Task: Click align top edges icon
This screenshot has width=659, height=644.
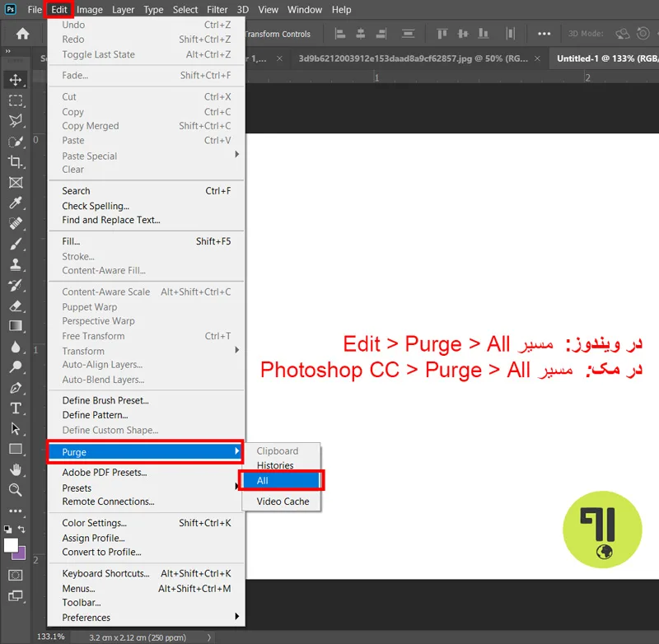Action: click(442, 34)
